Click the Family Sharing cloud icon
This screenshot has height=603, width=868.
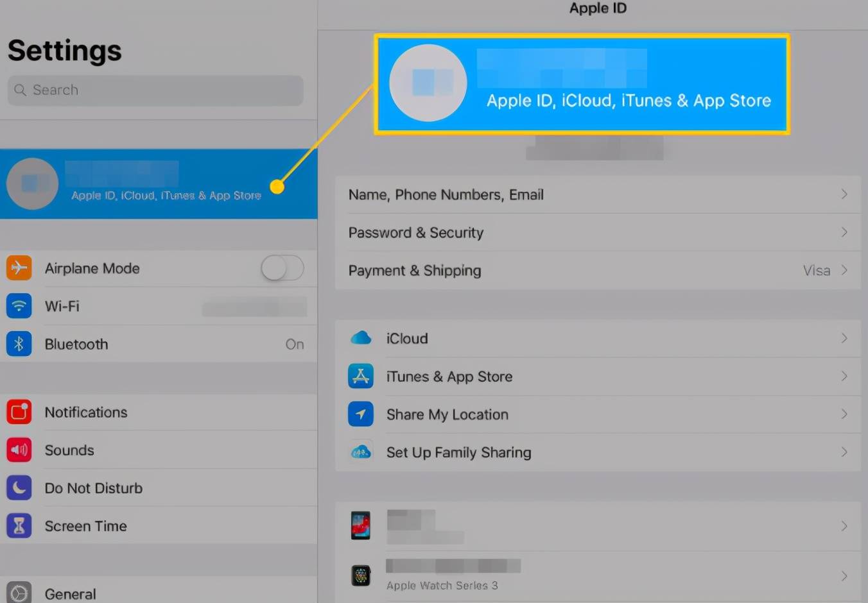click(361, 452)
